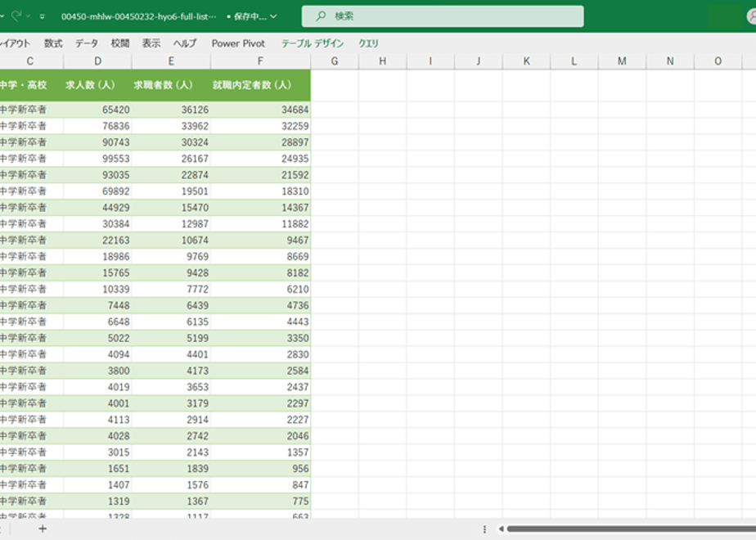This screenshot has height=540, width=756.
Task: Add a new sheet with plus button
Action: (43, 529)
